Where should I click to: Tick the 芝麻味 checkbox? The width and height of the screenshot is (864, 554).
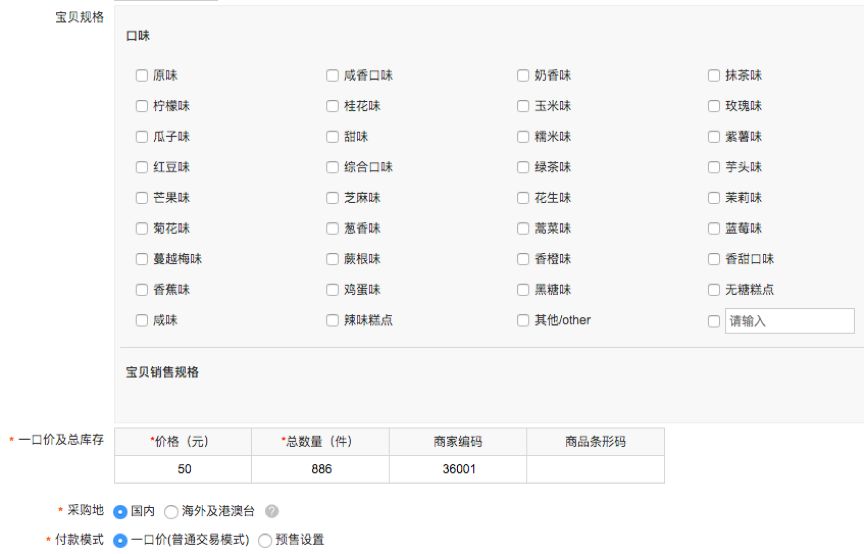coord(332,198)
